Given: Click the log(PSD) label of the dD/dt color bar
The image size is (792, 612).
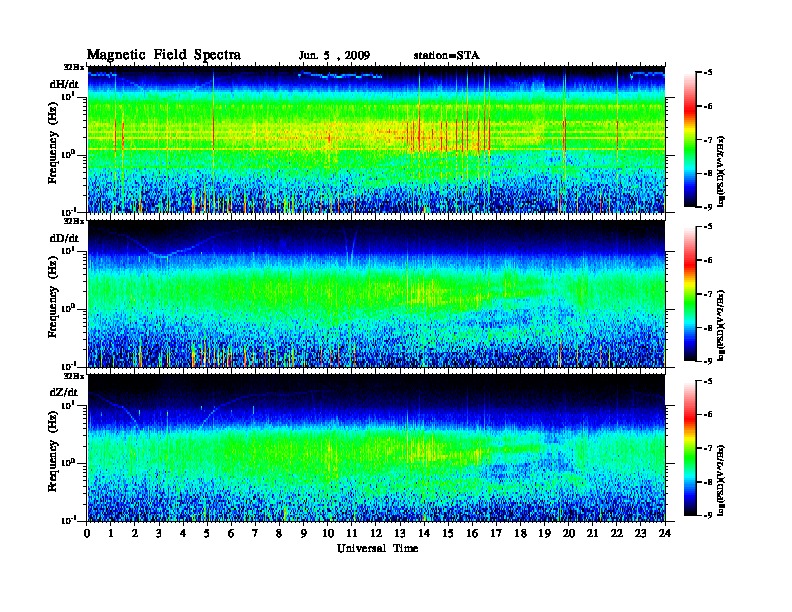Looking at the screenshot, I should click(721, 325).
